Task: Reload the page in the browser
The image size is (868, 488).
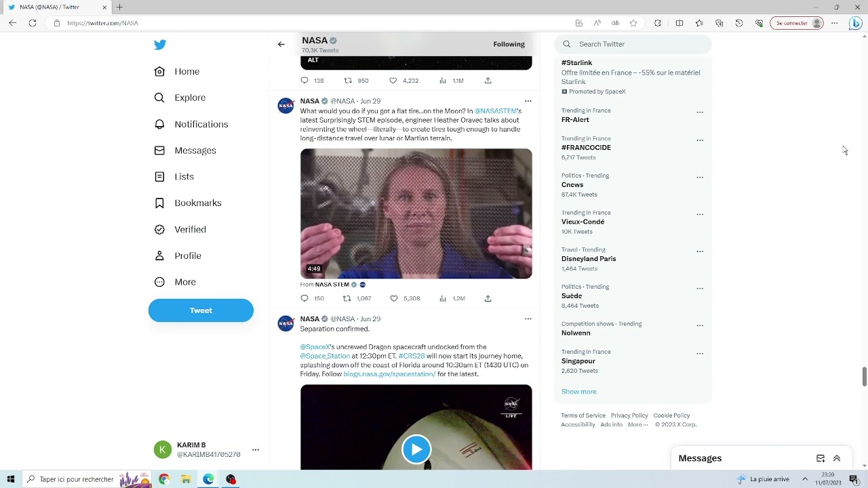Action: pos(33,23)
